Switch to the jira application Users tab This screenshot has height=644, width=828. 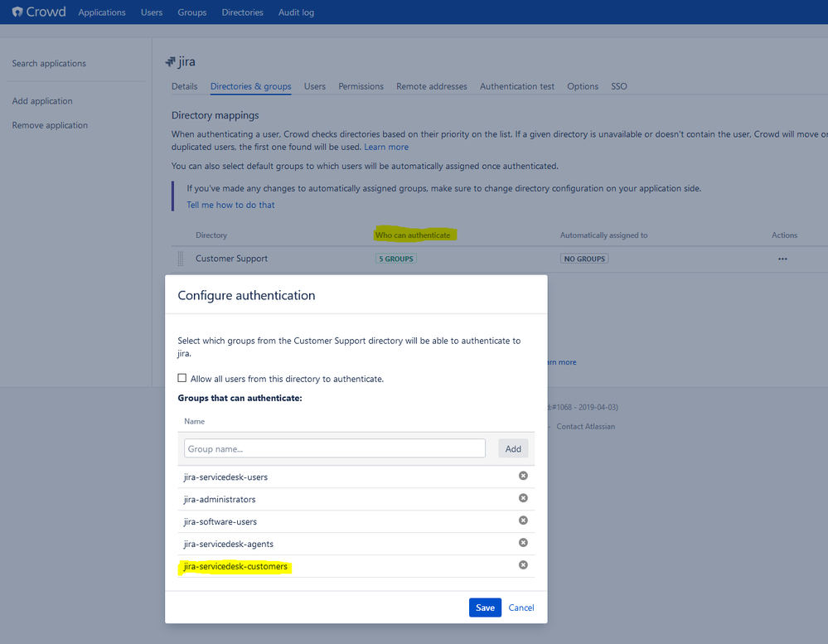pos(315,86)
